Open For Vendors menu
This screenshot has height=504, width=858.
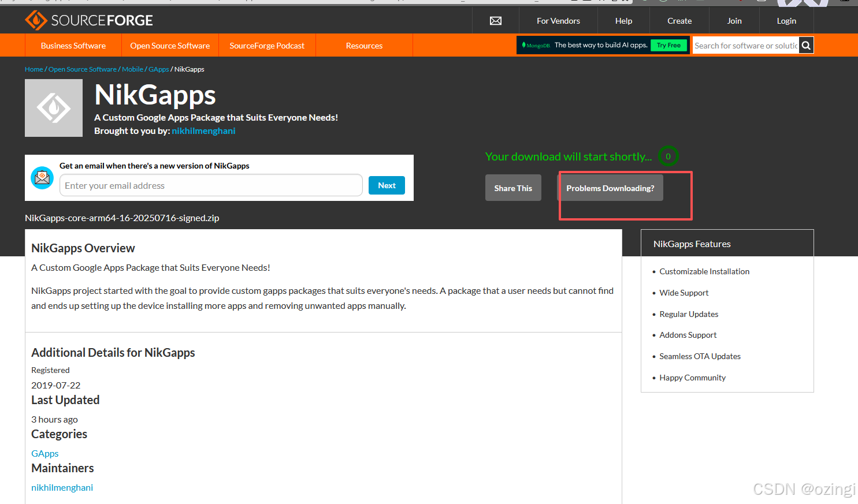[558, 21]
